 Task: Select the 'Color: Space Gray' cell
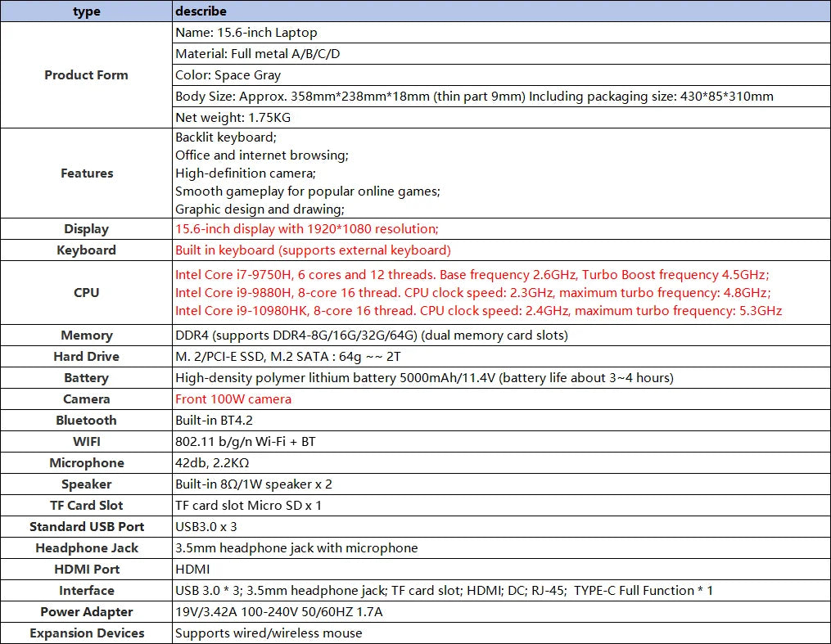tap(228, 75)
